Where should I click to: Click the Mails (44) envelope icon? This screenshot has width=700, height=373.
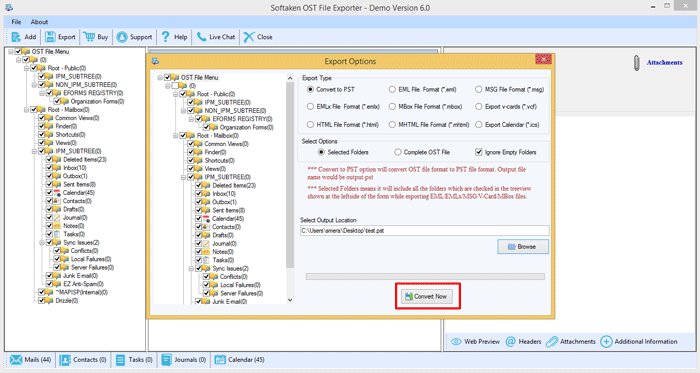(16, 360)
